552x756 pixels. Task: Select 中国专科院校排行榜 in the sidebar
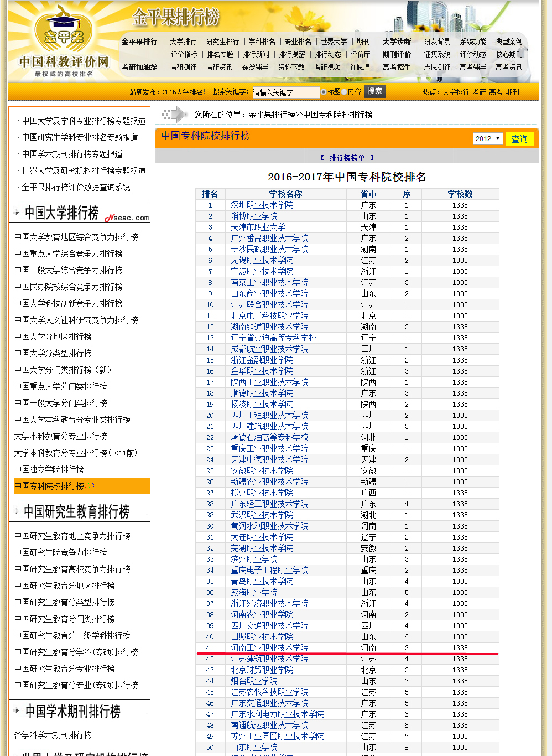coord(50,486)
